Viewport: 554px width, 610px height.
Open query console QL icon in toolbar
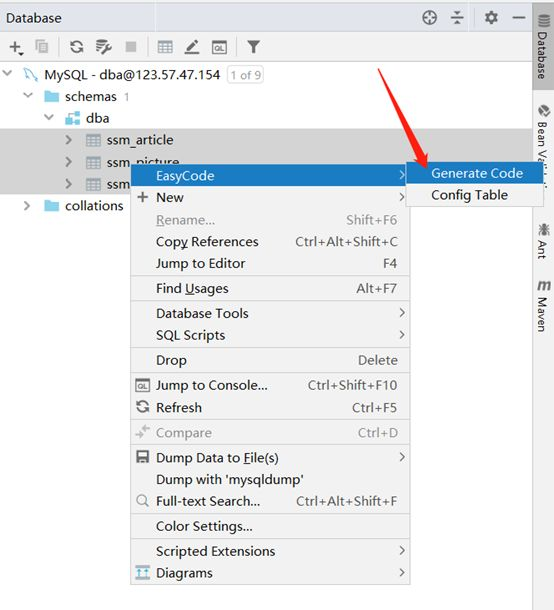(219, 47)
